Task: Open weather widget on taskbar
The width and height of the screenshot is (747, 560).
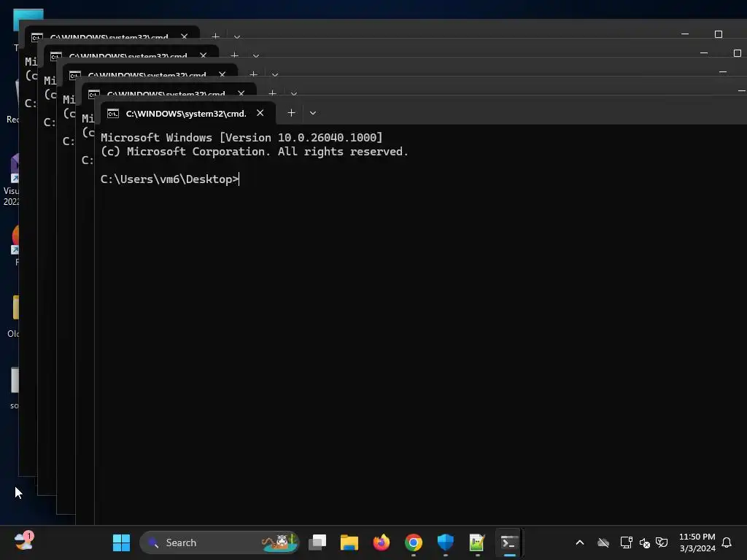Action: coord(23,542)
